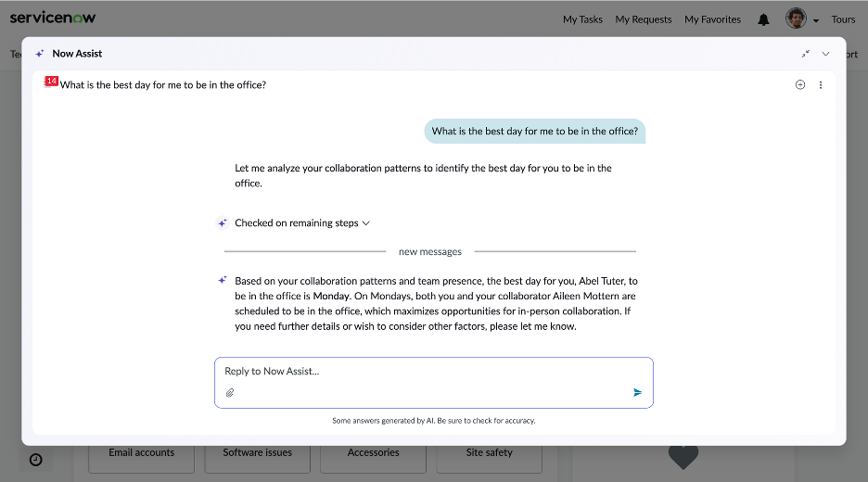Open My Requests in the header
Screen dimensions: 868x482
644,19
